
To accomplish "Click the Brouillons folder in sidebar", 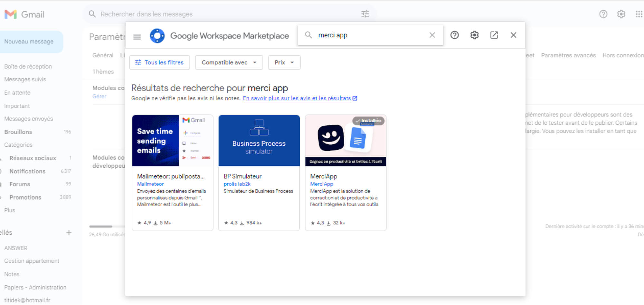I will (18, 132).
